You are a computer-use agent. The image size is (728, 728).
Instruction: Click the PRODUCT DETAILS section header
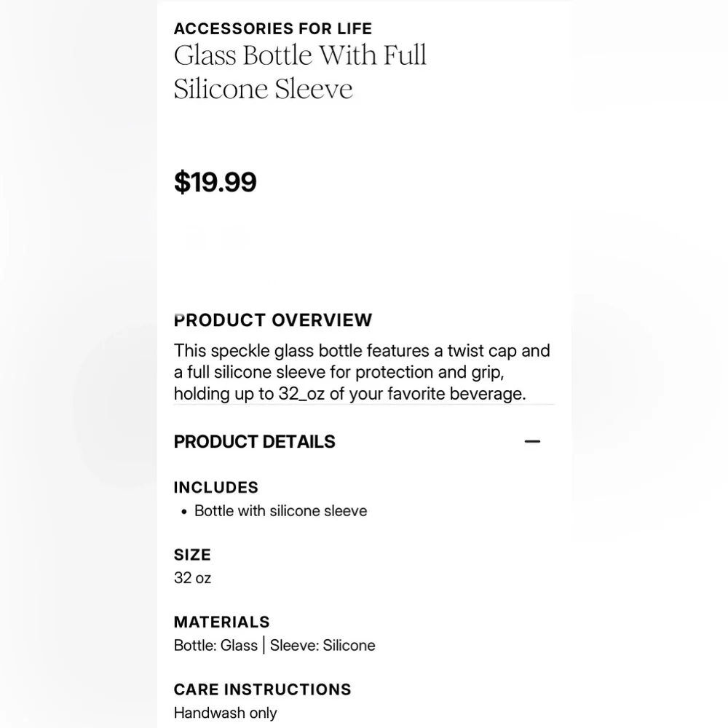click(x=255, y=442)
